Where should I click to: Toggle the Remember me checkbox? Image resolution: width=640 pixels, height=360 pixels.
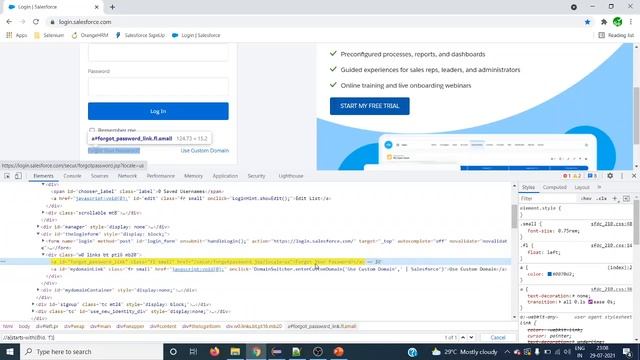[x=92, y=131]
